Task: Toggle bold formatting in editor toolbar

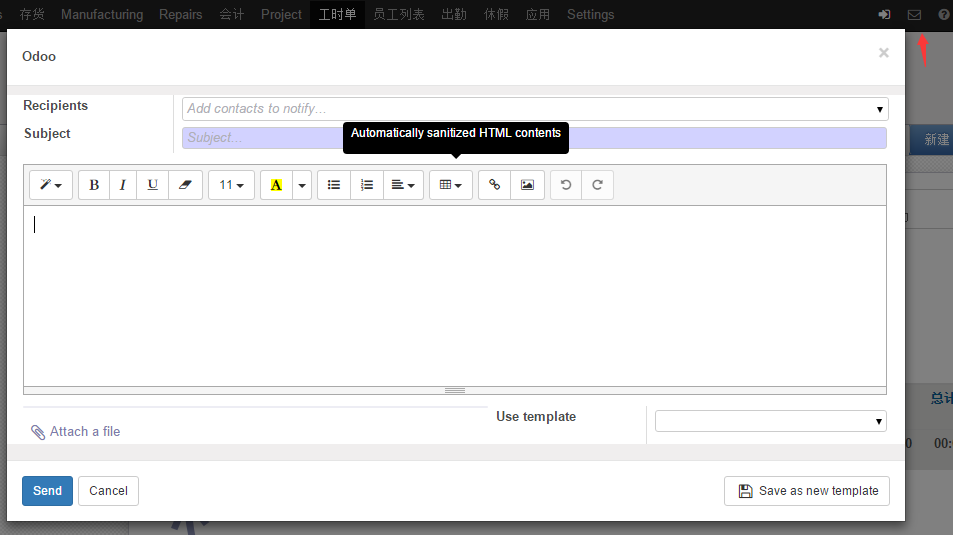Action: click(x=94, y=185)
